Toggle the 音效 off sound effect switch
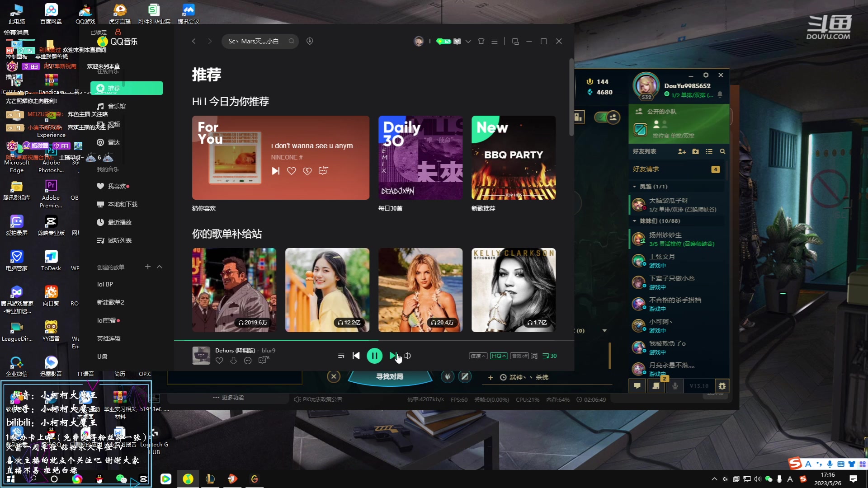868x488 pixels. click(x=519, y=356)
